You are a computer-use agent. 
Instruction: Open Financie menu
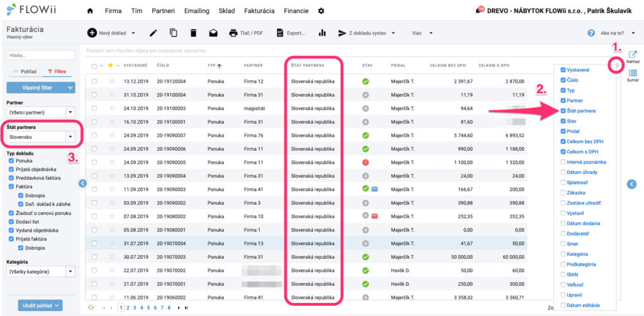[x=296, y=11]
